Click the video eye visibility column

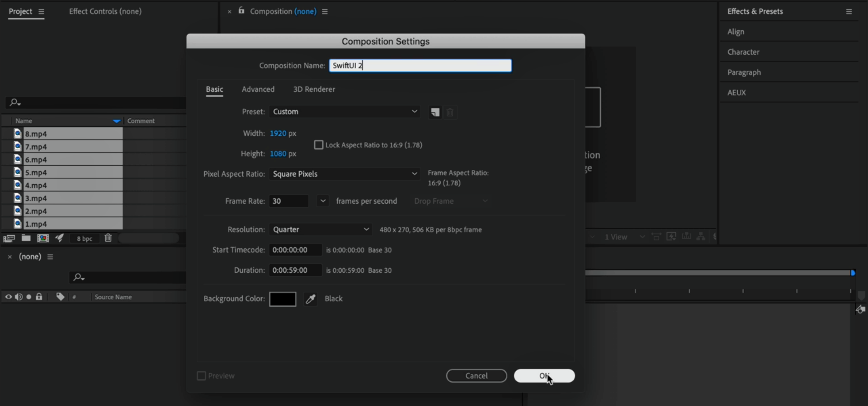pos(8,297)
